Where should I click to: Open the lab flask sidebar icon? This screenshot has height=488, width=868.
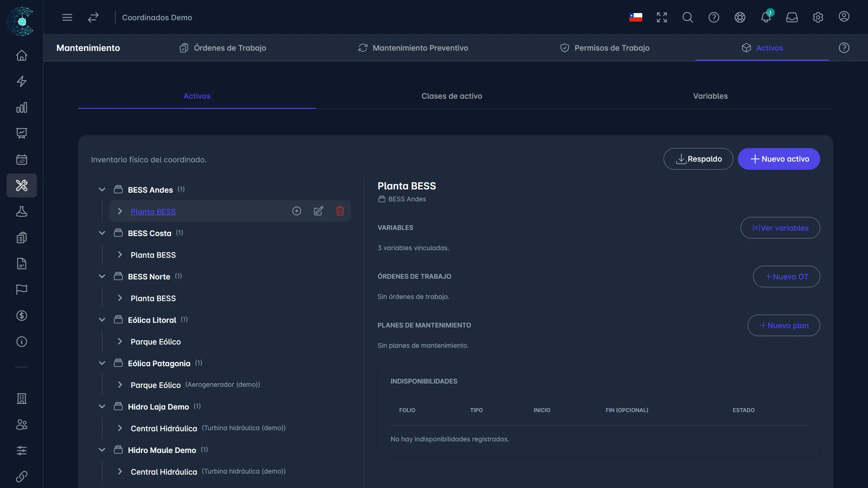[x=22, y=211]
